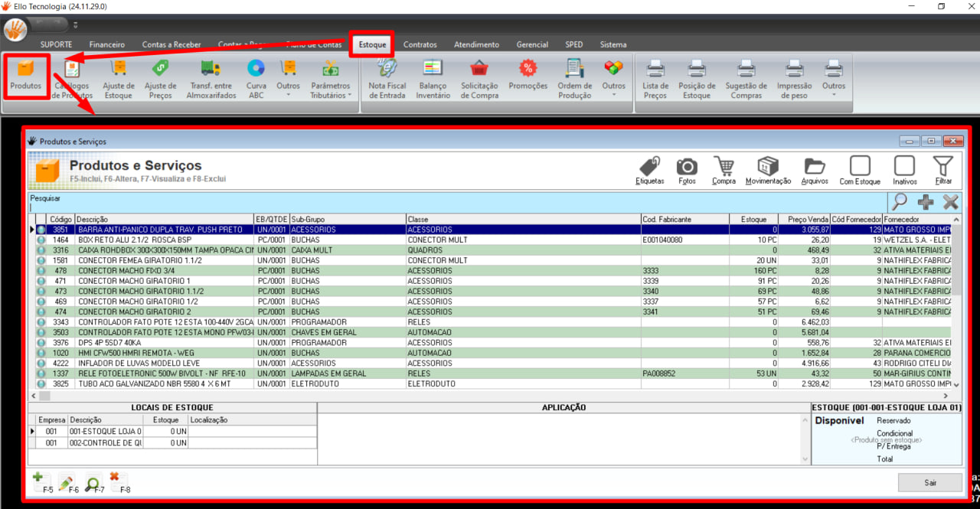
Task: Expand the Parâmetros Tributários dropdown
Action: [x=331, y=80]
